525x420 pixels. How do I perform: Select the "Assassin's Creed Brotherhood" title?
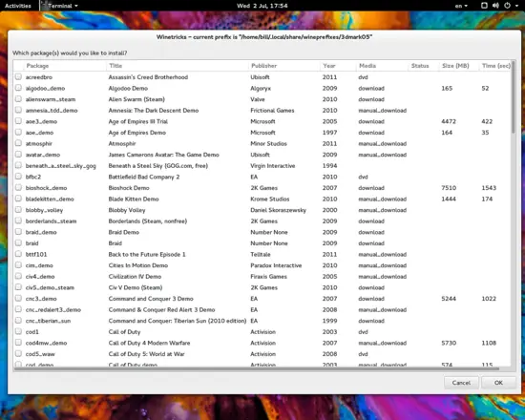pos(148,77)
